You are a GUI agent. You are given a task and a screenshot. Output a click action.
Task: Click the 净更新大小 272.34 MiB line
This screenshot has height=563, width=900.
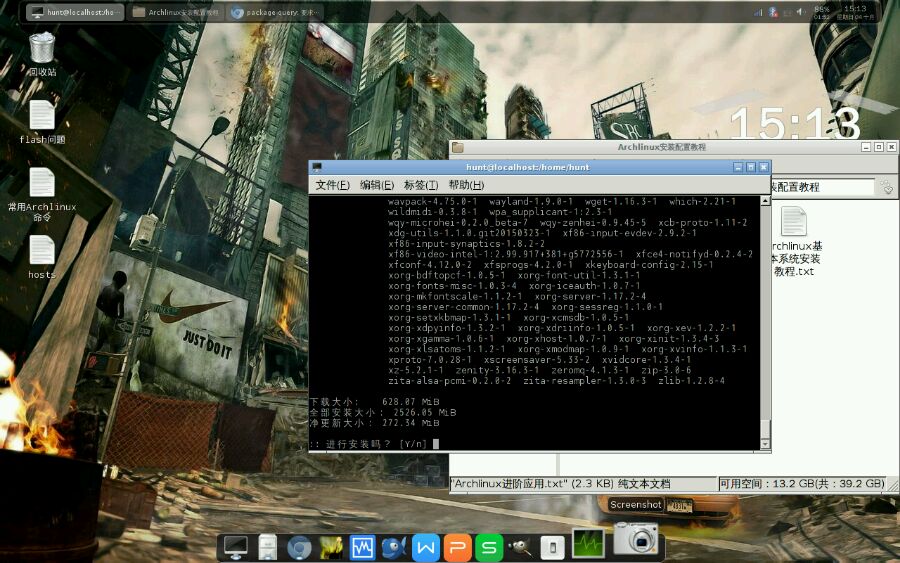click(374, 423)
